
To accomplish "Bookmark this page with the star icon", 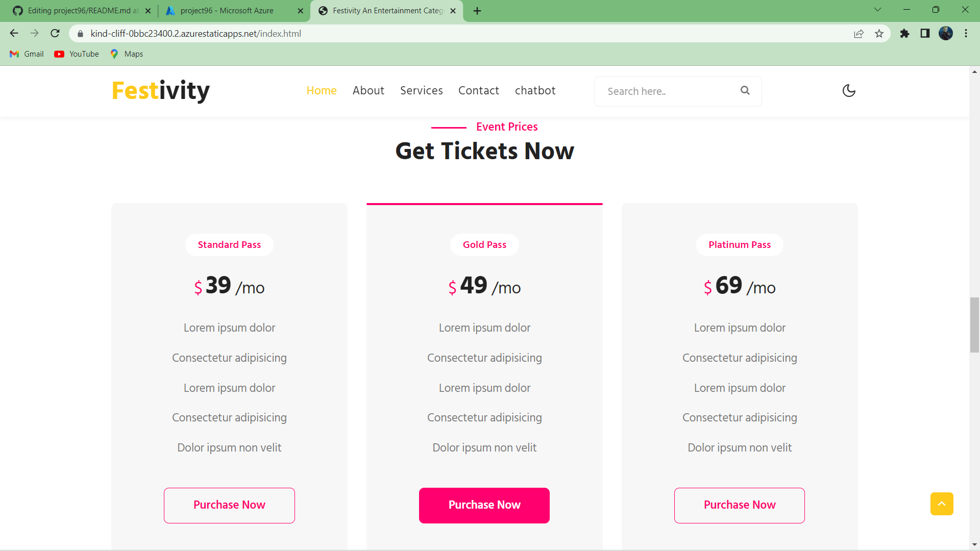I will click(879, 34).
